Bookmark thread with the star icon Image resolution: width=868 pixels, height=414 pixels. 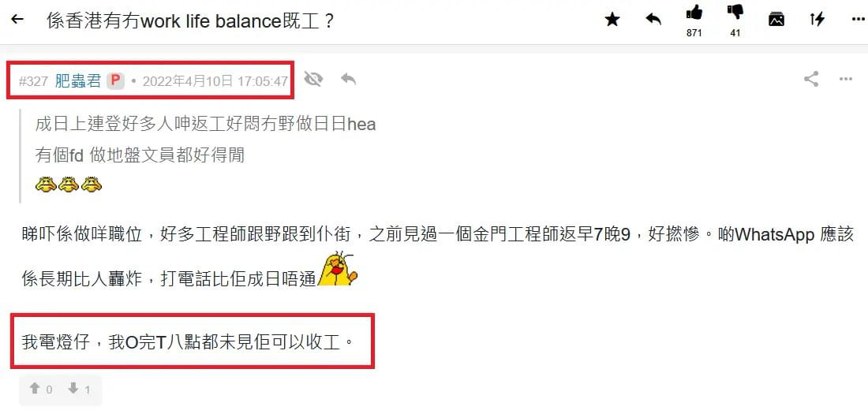(612, 20)
